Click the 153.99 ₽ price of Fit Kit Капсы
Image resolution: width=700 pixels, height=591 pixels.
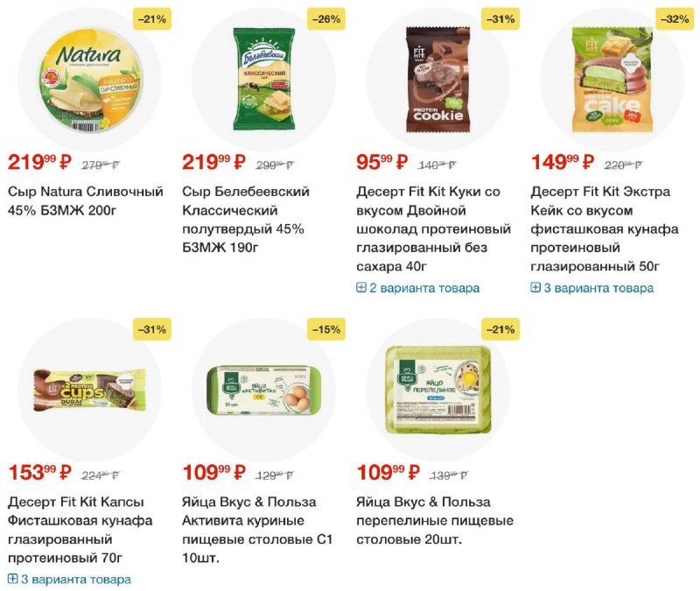(39, 472)
